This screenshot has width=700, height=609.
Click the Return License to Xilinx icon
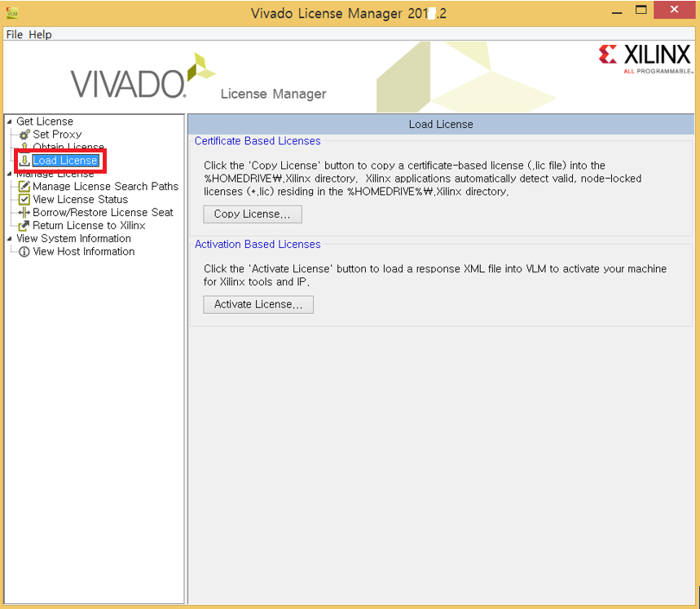tap(24, 226)
